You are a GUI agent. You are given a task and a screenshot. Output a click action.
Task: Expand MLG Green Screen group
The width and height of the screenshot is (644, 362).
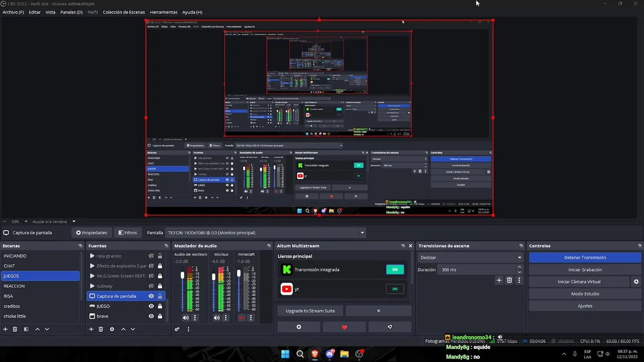tap(92, 276)
